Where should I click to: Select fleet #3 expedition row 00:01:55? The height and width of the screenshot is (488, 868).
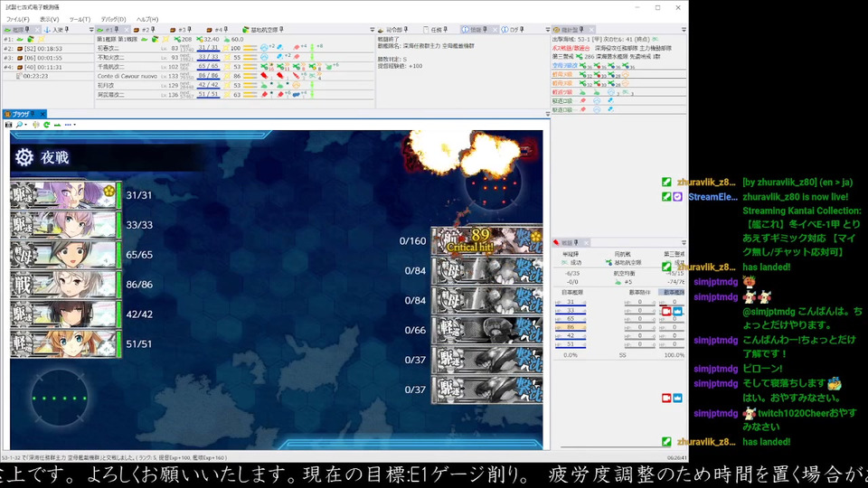46,58
